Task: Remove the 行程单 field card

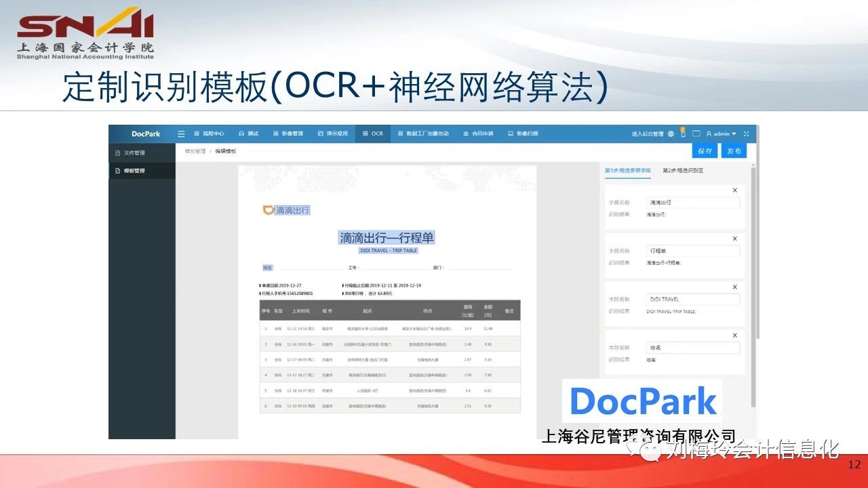Action: pos(735,239)
